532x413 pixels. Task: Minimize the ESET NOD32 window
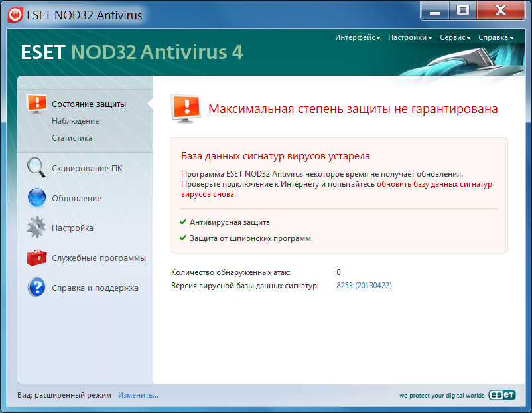[435, 11]
